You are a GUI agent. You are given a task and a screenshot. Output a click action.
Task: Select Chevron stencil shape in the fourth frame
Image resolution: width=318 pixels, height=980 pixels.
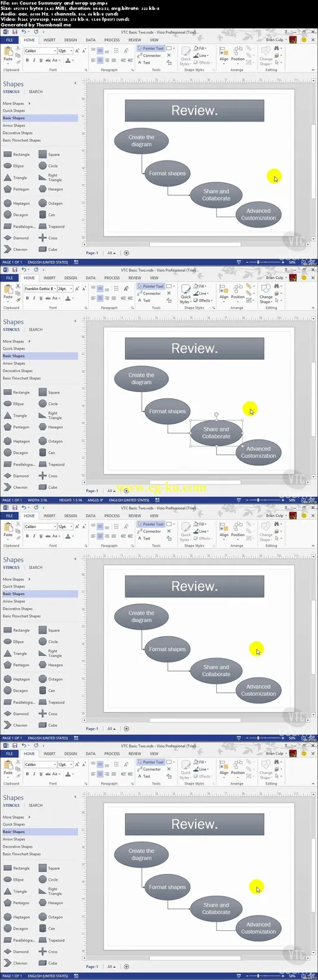click(16, 963)
